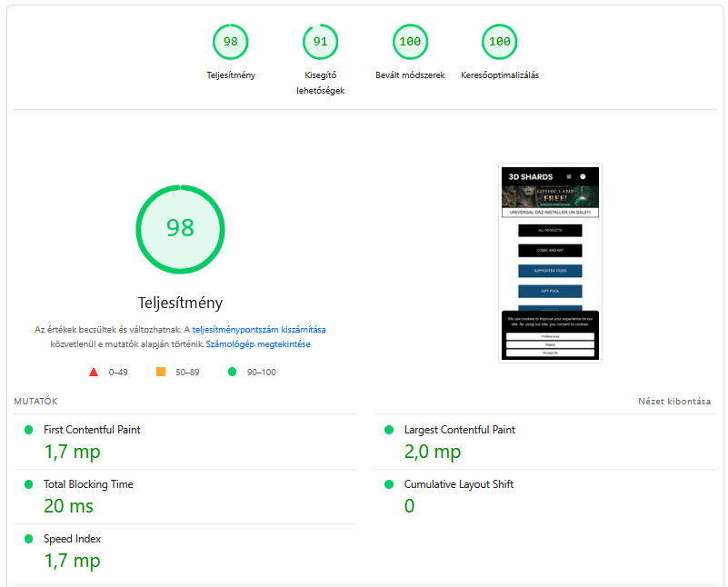This screenshot has width=728, height=587.
Task: Click green dot beside Largest Contentful Paint
Action: coord(389,430)
